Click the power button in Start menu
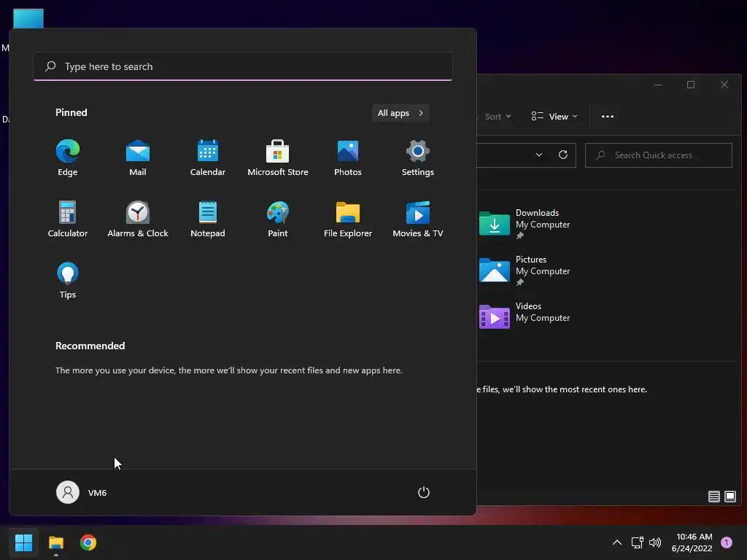 pyautogui.click(x=424, y=492)
